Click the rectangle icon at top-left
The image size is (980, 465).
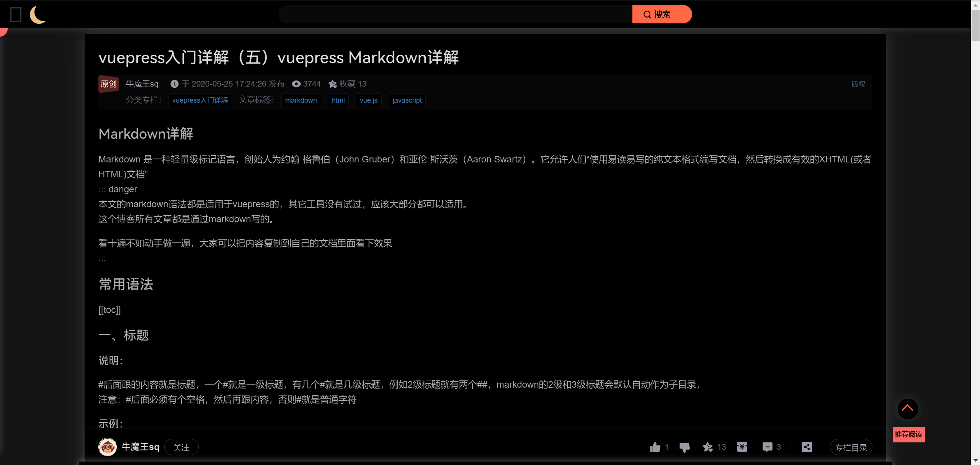(x=16, y=15)
